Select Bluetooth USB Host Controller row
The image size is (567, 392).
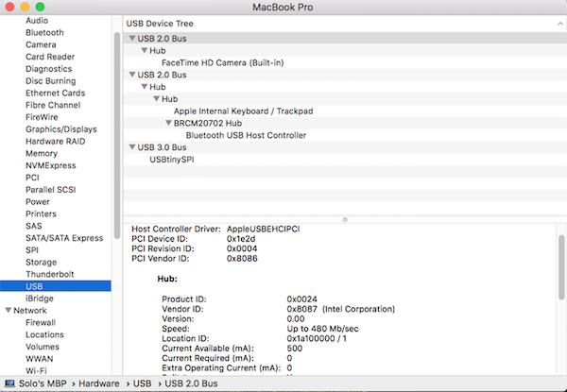click(x=345, y=135)
